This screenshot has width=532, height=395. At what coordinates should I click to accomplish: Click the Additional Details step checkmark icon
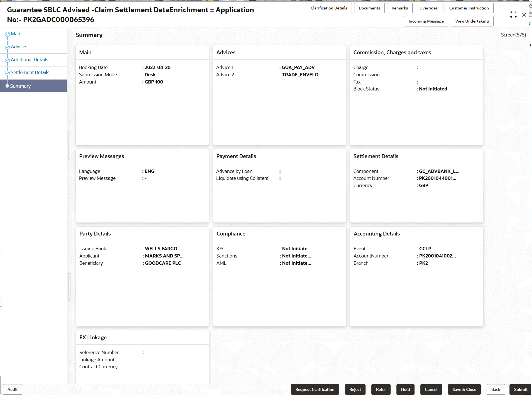click(x=8, y=60)
